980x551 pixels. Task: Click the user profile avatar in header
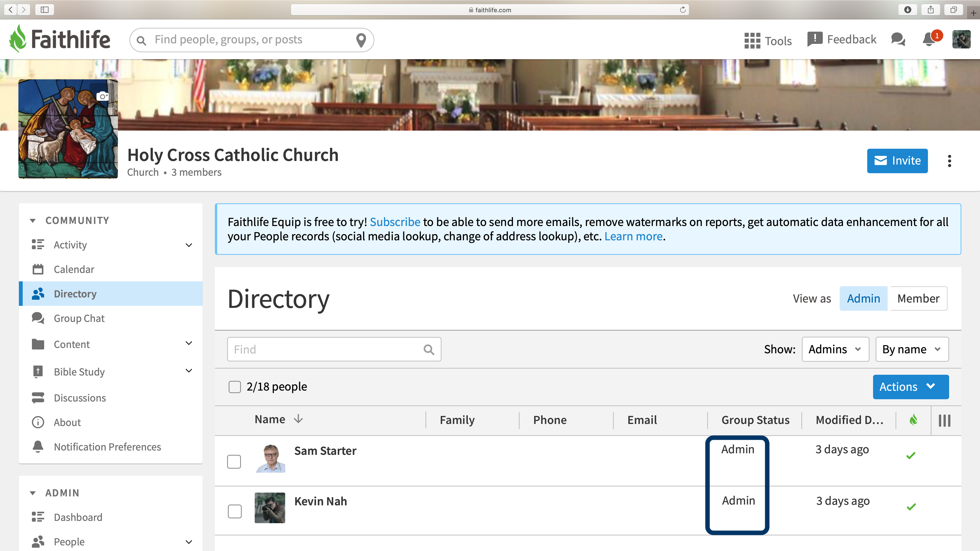tap(961, 39)
